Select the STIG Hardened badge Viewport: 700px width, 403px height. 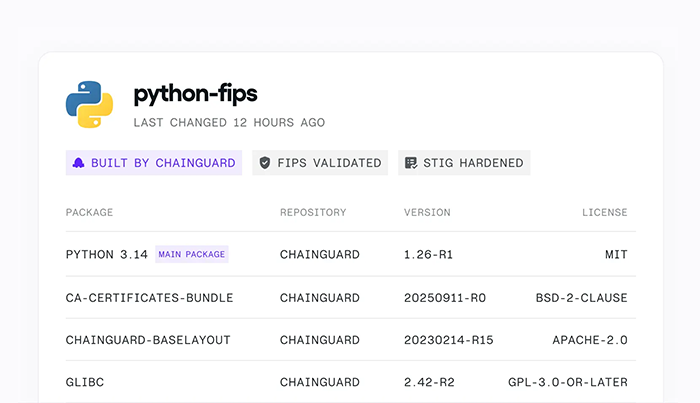(464, 163)
